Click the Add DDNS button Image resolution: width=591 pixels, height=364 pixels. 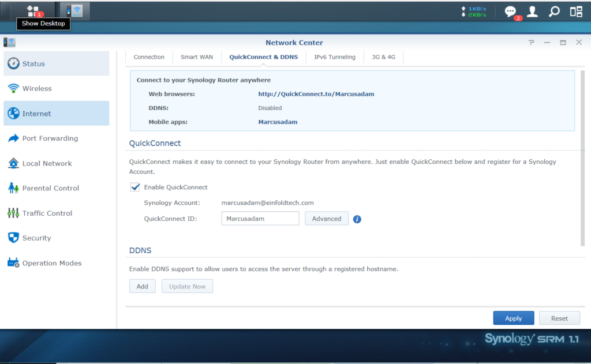pos(142,286)
